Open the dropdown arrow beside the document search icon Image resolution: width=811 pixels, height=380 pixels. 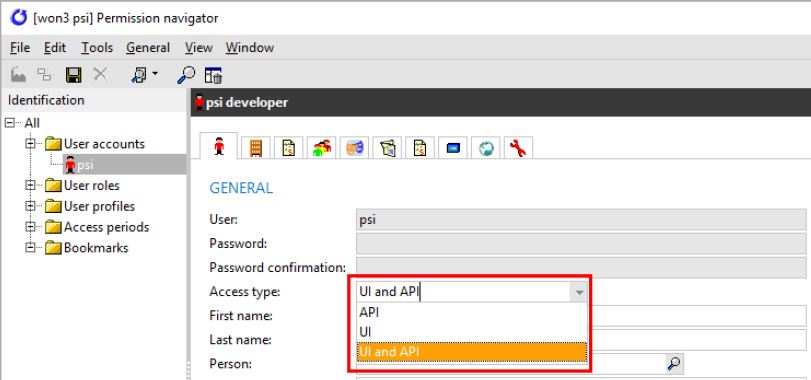(x=155, y=74)
